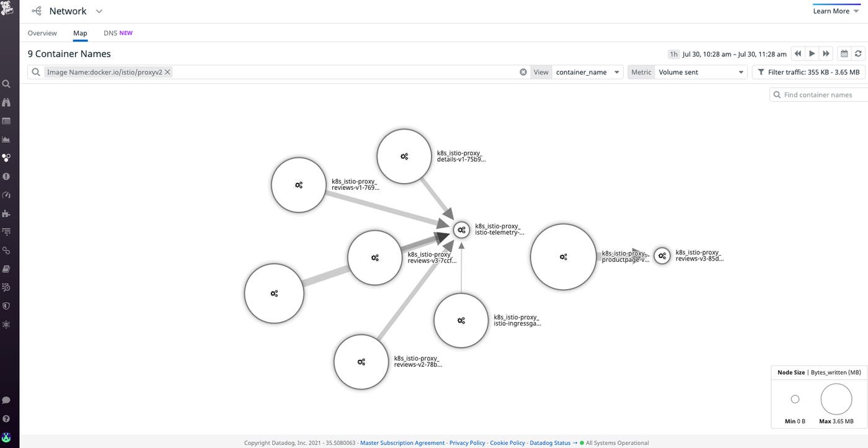Viewport: 868px width, 448px height.
Task: Open the Privacy Policy link
Action: coord(467,443)
